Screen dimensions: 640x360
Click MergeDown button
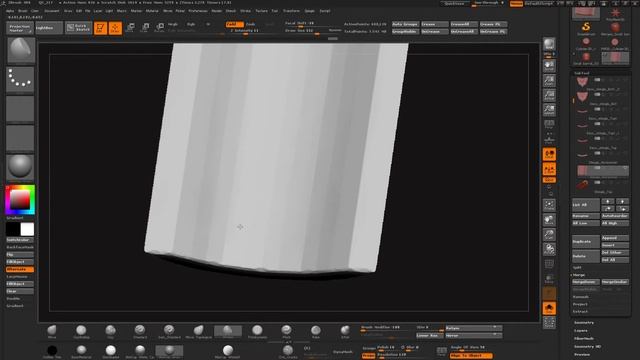(585, 282)
